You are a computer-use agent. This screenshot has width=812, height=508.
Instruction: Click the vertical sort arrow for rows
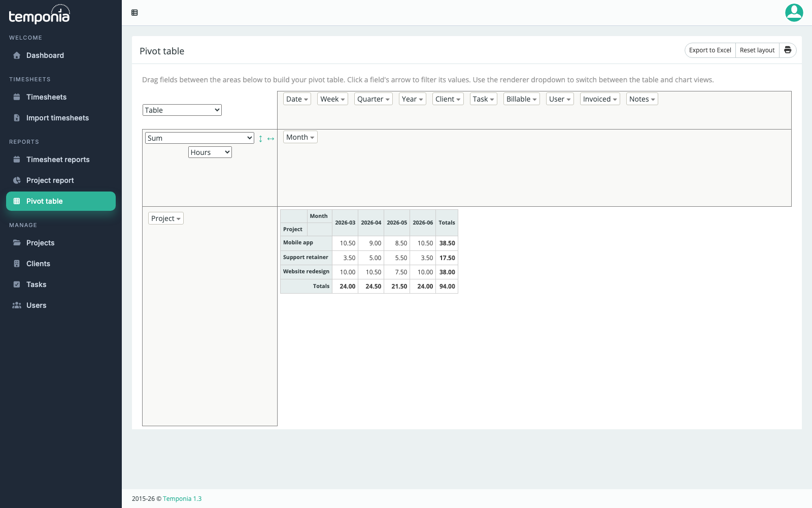pos(260,139)
